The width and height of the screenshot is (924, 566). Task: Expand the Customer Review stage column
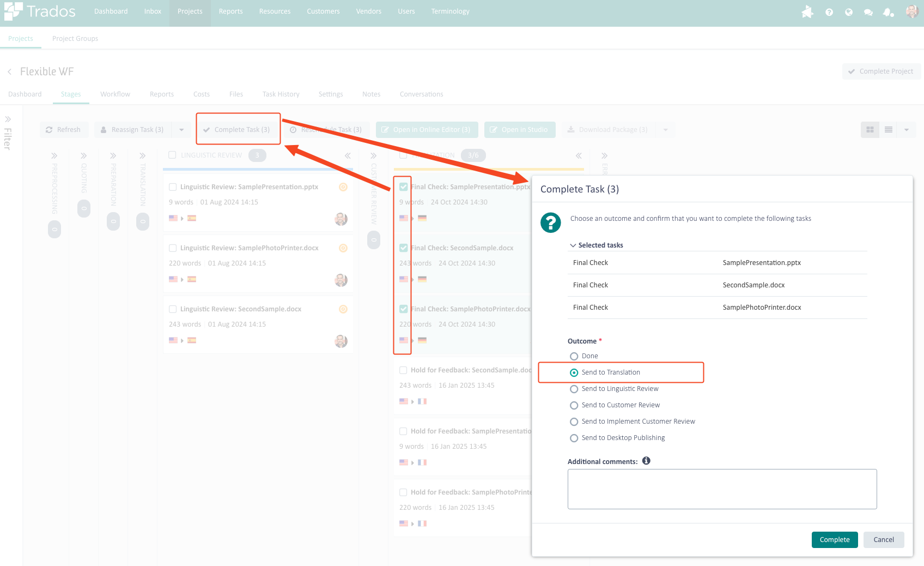click(374, 156)
